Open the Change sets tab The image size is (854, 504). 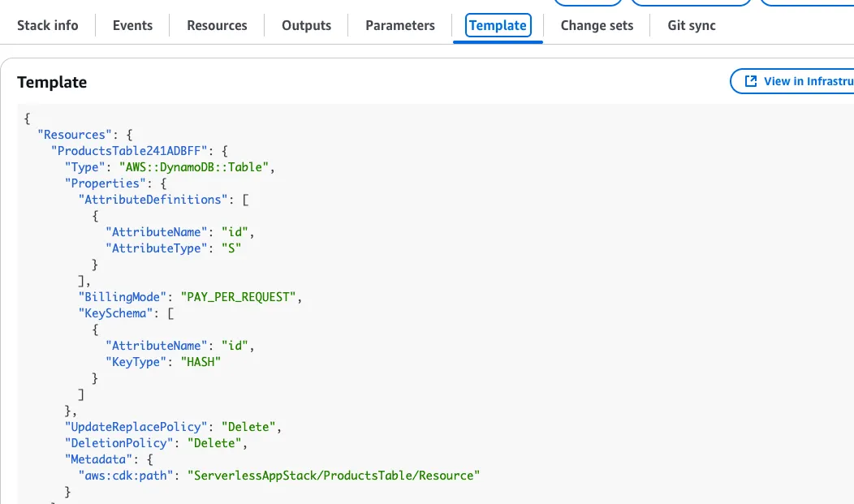tap(597, 26)
